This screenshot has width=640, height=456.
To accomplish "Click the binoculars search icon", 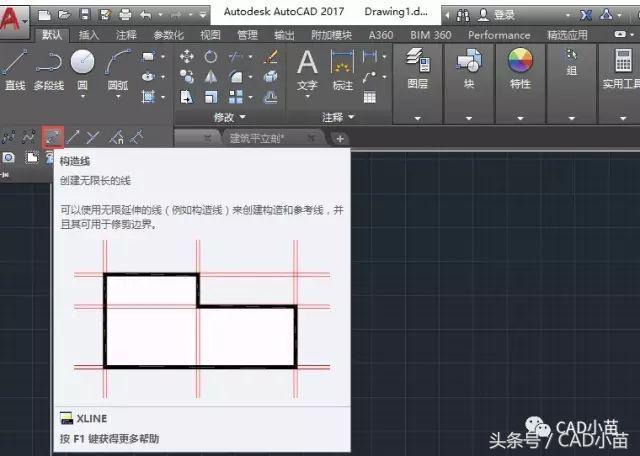I will [x=463, y=16].
